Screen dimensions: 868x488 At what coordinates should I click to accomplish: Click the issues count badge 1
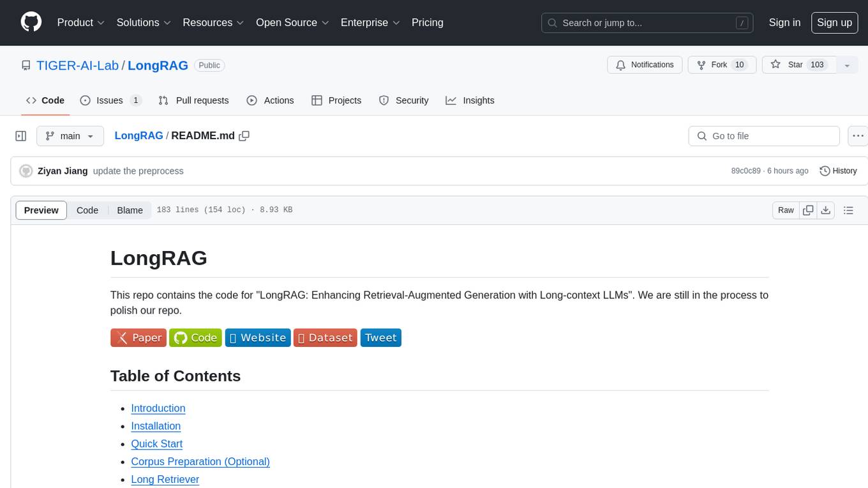click(135, 100)
